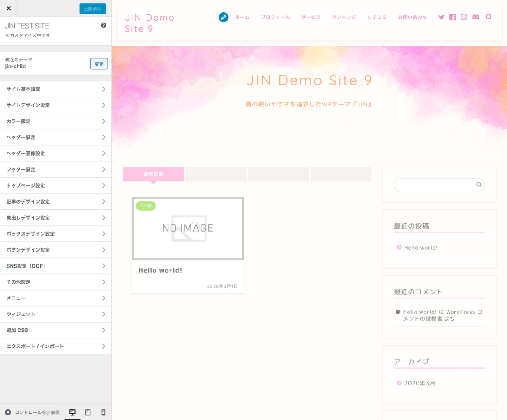Close the customizer with the X icon
The image size is (507, 420).
pyautogui.click(x=9, y=8)
